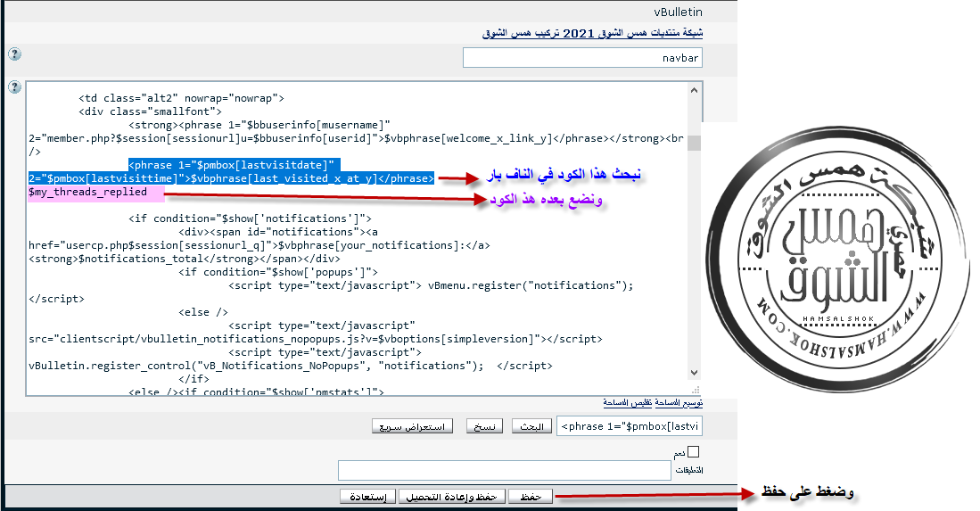Click the textarea vertical scrollbar thumb
The width and height of the screenshot is (980, 511).
694,143
